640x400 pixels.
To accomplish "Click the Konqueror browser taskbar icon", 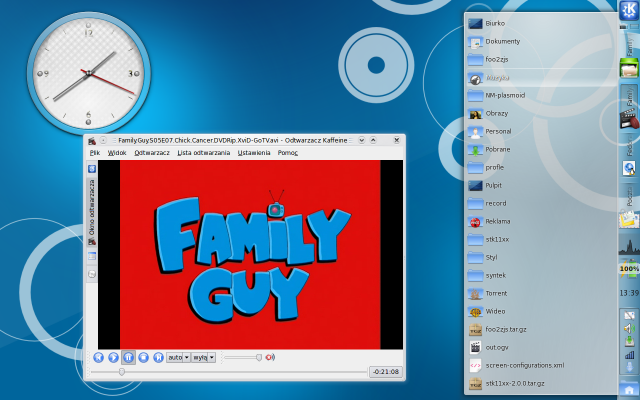I will (x=629, y=168).
